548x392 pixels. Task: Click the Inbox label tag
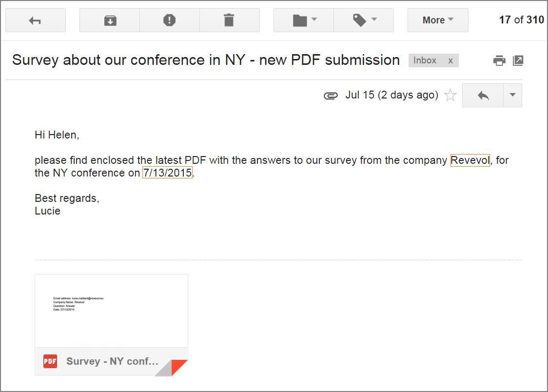(x=425, y=60)
